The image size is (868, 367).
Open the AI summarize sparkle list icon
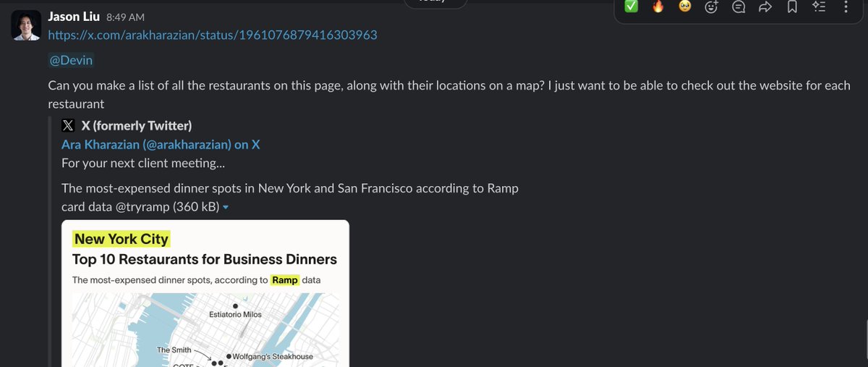tap(819, 7)
